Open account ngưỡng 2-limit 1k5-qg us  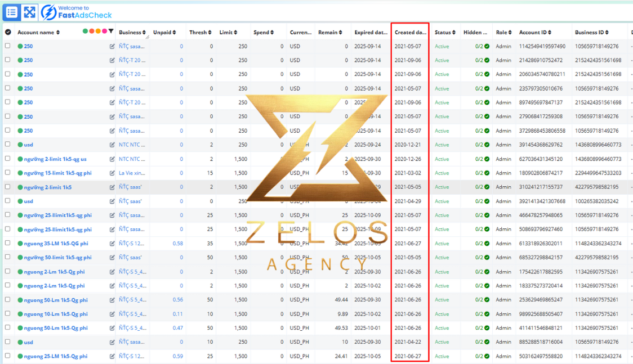click(55, 159)
